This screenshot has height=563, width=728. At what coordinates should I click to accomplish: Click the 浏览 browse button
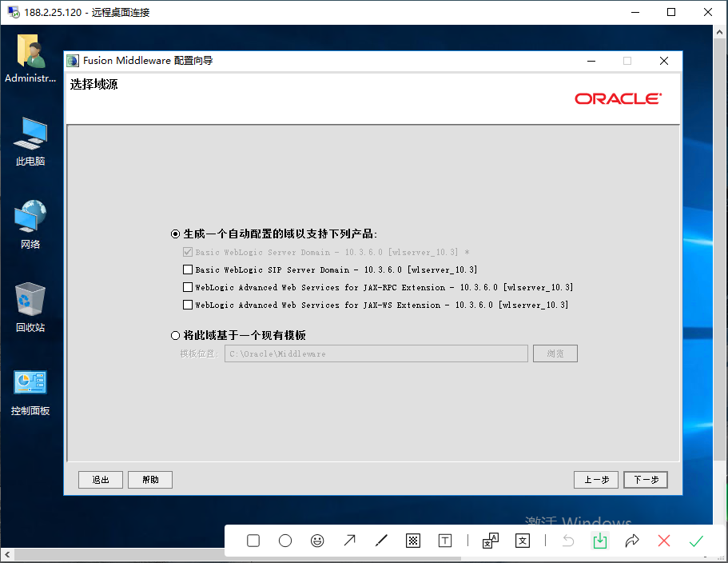555,353
